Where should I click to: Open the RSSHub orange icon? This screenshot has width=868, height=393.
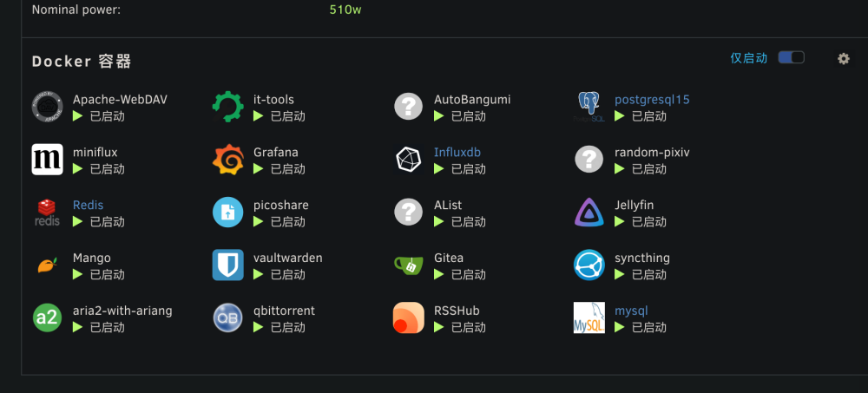click(409, 318)
